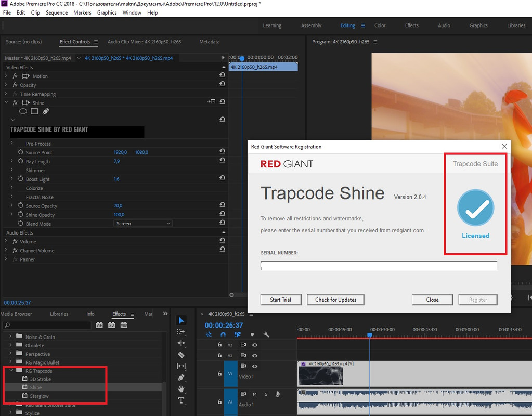Open Effect Controls panel menu
532x416 pixels.
tap(96, 42)
